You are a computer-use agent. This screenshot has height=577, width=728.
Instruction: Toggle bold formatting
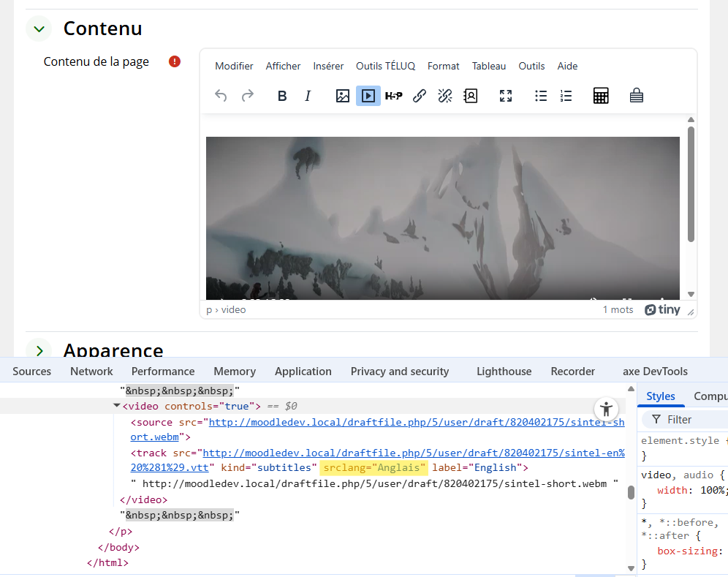[x=282, y=96]
